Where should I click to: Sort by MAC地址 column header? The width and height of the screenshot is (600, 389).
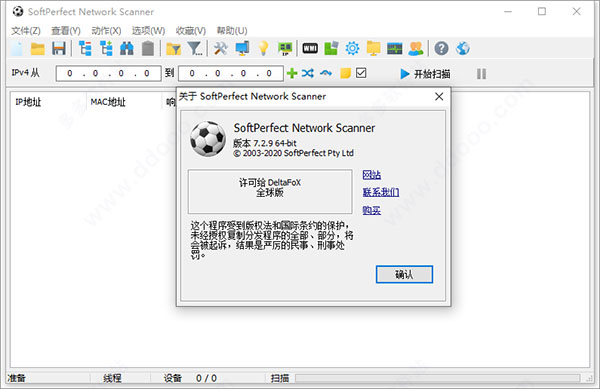tap(108, 102)
